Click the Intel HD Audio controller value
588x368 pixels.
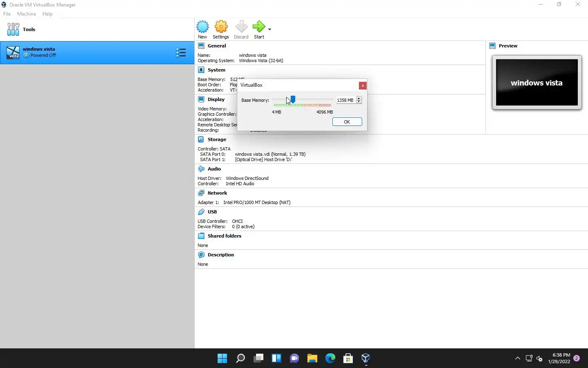pyautogui.click(x=240, y=184)
